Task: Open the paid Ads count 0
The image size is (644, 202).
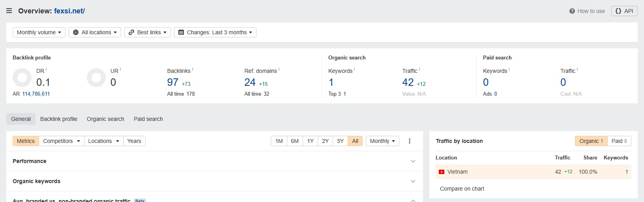Action: click(x=496, y=94)
